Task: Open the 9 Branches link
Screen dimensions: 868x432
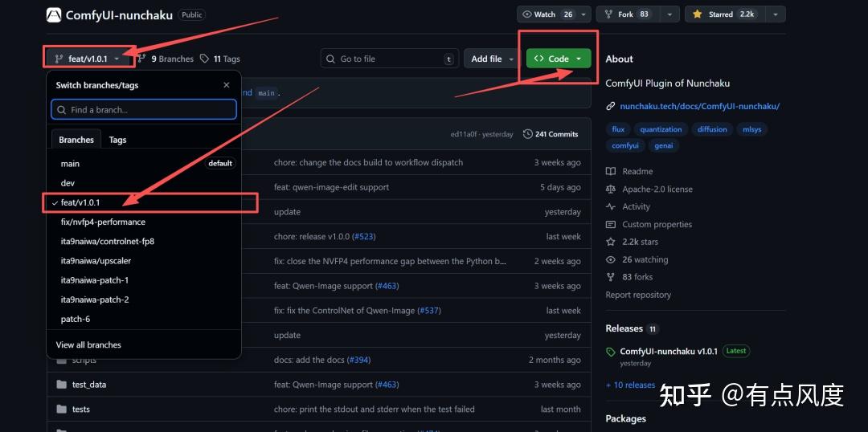Action: 166,59
